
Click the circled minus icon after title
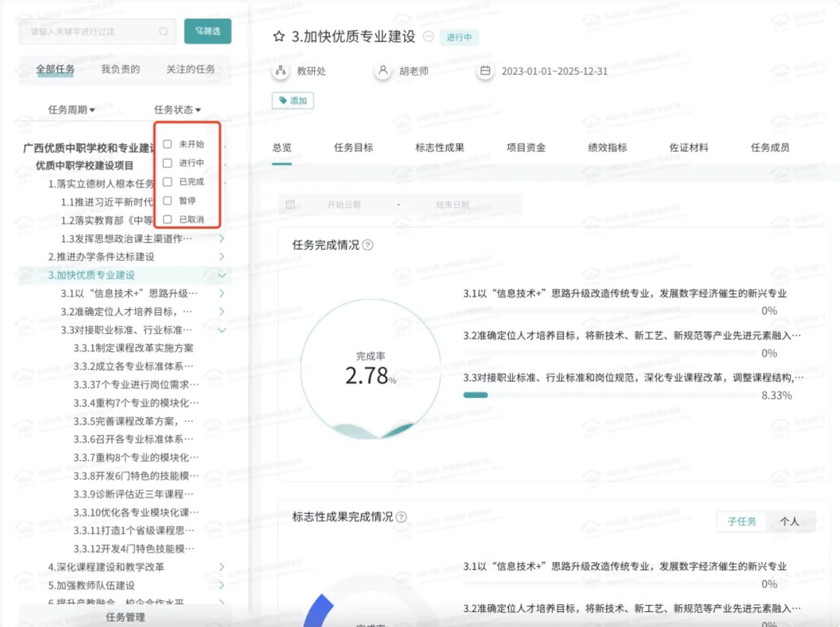[x=428, y=36]
